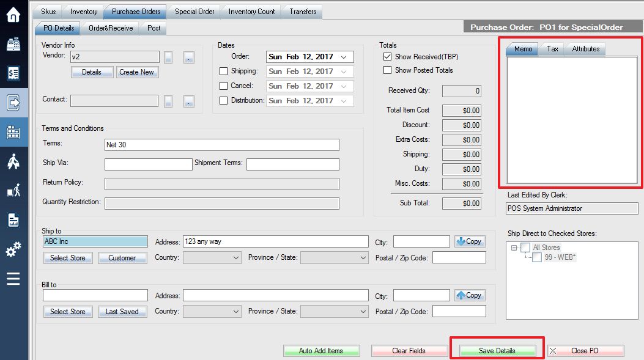Switch to the Inventory tab

(84, 12)
